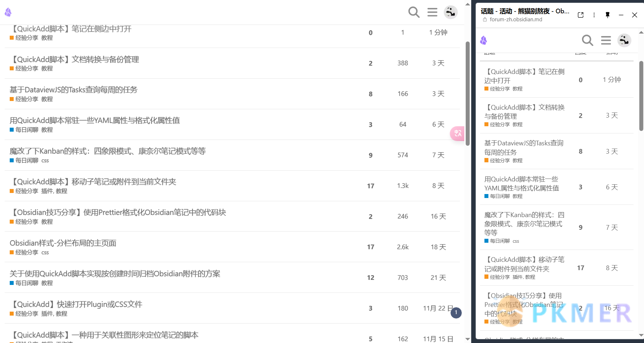Open topic 【QuickAdd脚本】移动子笔记或附件到当前文件夹 in main page
The height and width of the screenshot is (343, 644).
[x=93, y=182]
